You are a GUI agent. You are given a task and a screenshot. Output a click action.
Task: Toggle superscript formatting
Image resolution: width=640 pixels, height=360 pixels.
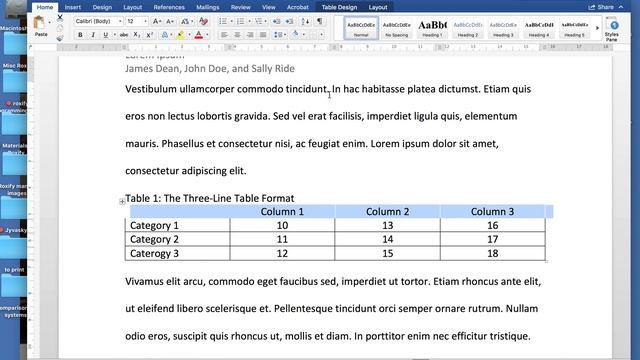tap(150, 35)
